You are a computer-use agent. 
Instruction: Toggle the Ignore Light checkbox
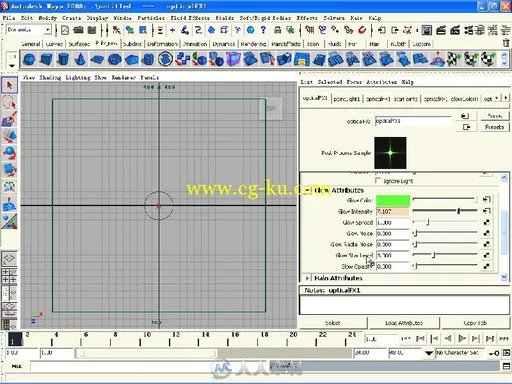pyautogui.click(x=378, y=180)
